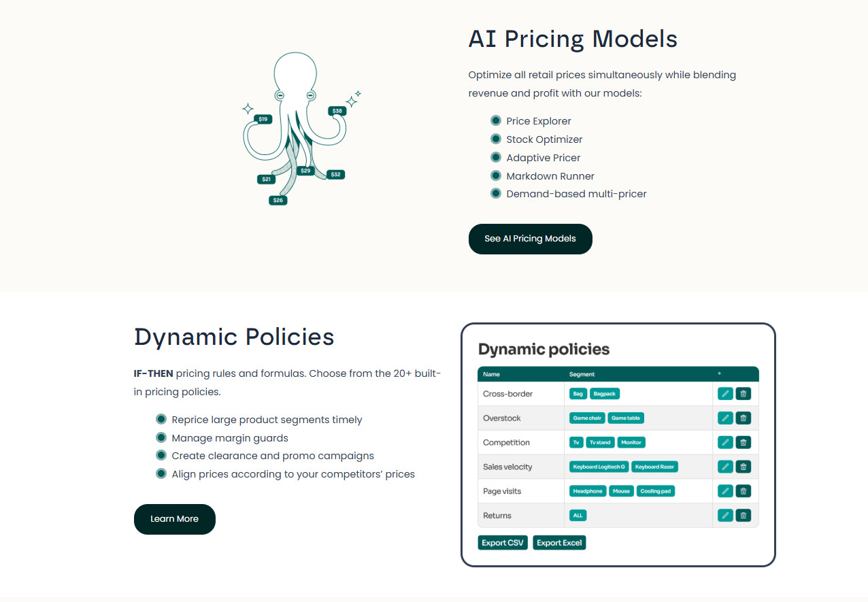Select the Cooling pad segment tag
Image resolution: width=868 pixels, height=602 pixels.
(x=656, y=491)
